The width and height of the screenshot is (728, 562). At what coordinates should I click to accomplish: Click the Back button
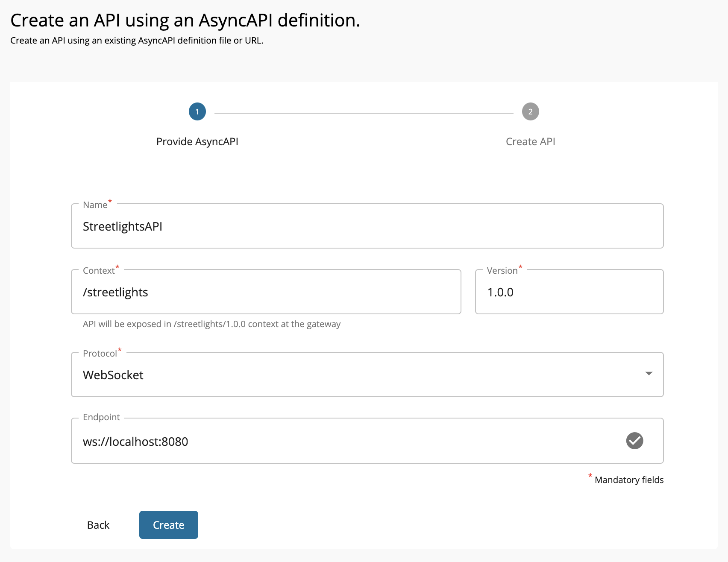[98, 525]
